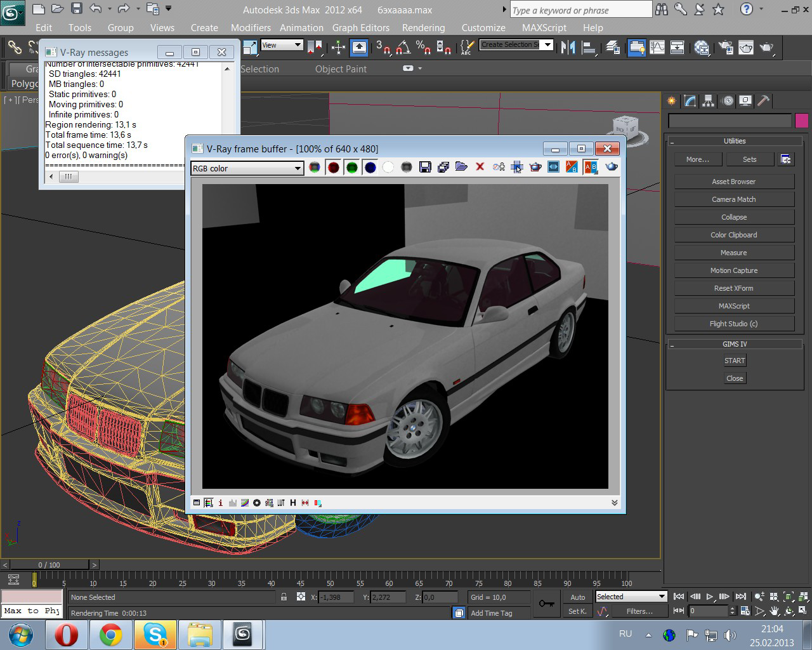Clear image with red X in frame buffer
The image size is (812, 650).
(x=480, y=167)
